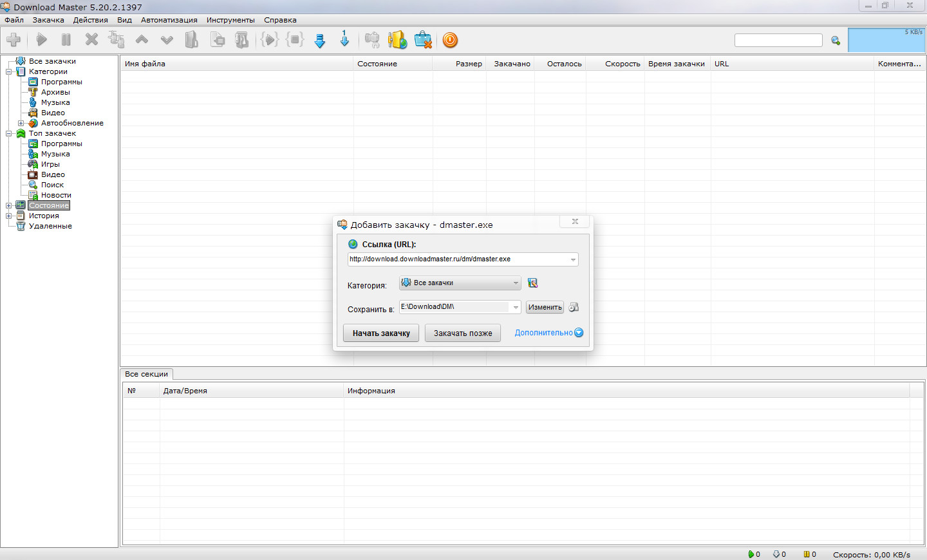
Task: Click the blue shopping bag with X icon
Action: [423, 40]
